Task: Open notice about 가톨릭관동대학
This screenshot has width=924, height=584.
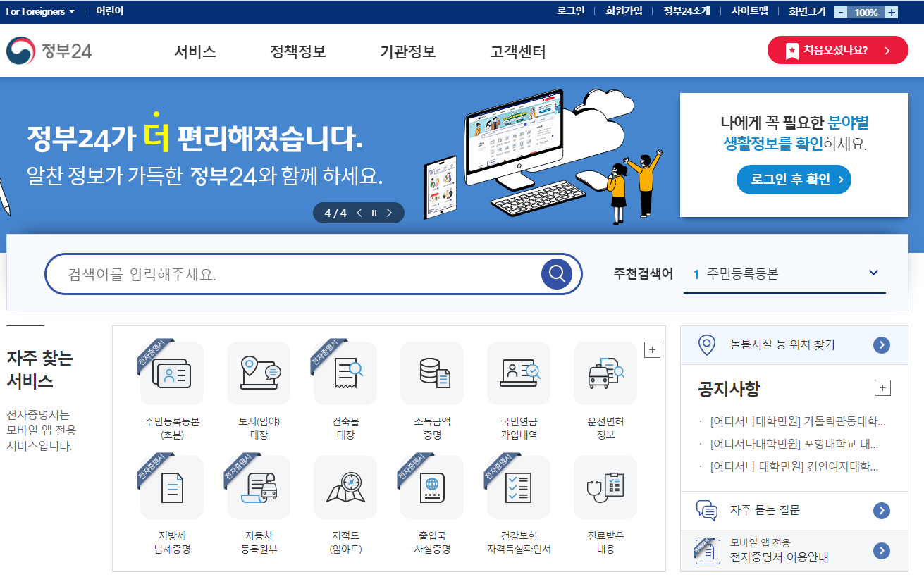Action: point(798,422)
